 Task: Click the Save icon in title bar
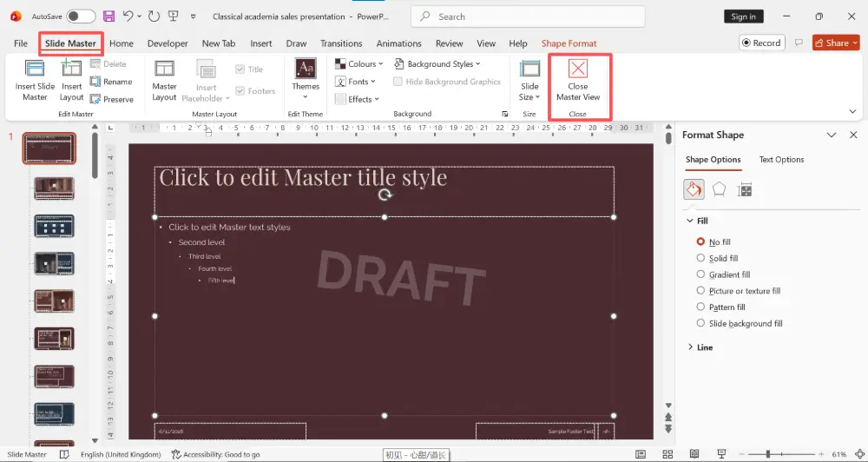click(109, 16)
